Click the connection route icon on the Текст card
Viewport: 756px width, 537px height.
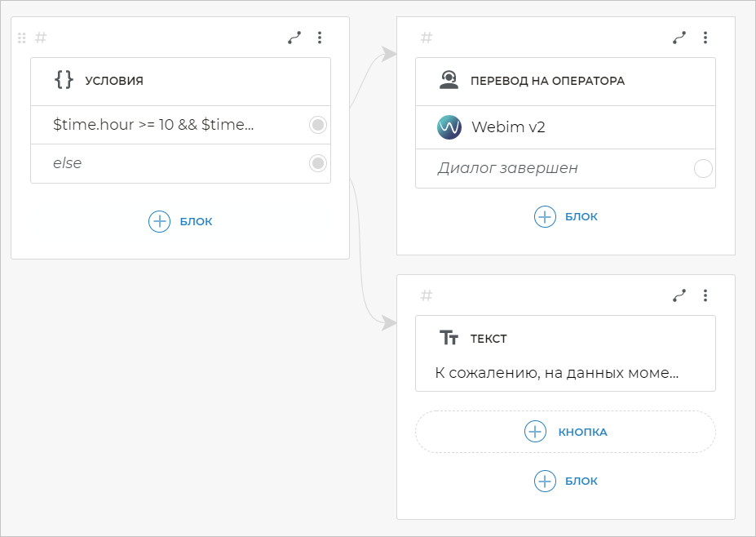(x=679, y=295)
